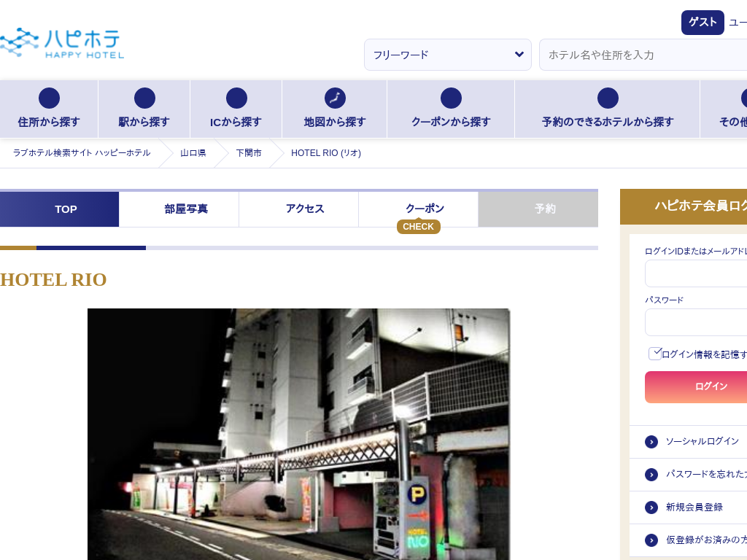Open 下関市 breadcrumb link
Image resolution: width=747 pixels, height=560 pixels.
249,153
